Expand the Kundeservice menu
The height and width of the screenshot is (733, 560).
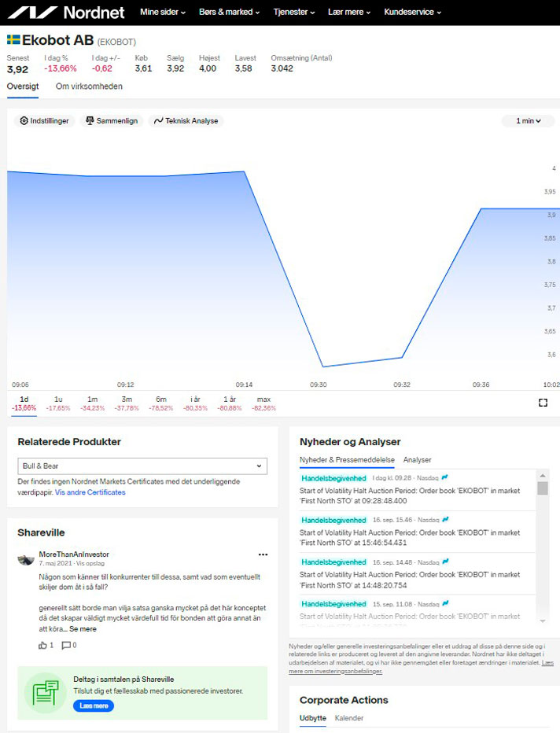(413, 12)
